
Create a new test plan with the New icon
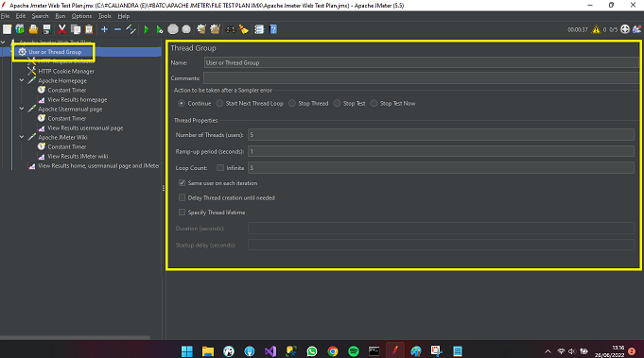[x=7, y=29]
